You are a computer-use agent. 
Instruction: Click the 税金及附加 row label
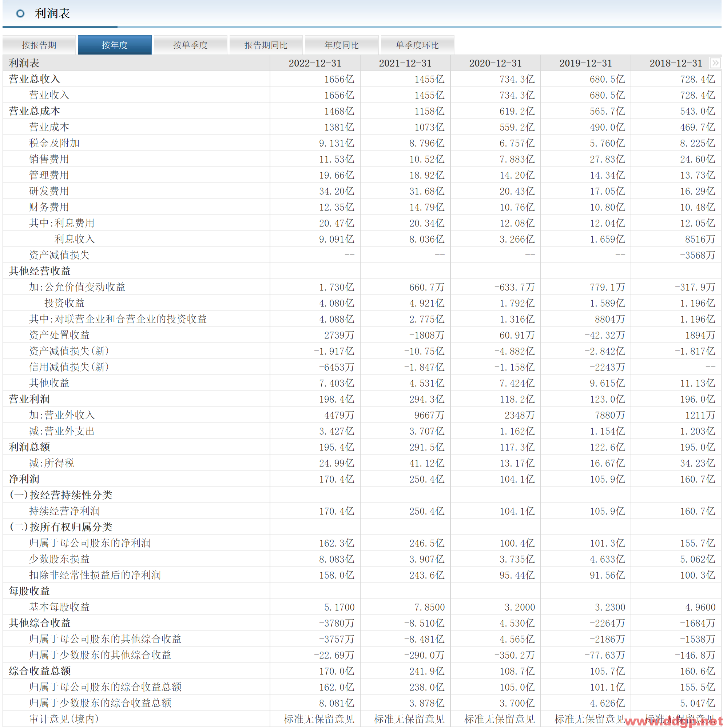pos(54,143)
